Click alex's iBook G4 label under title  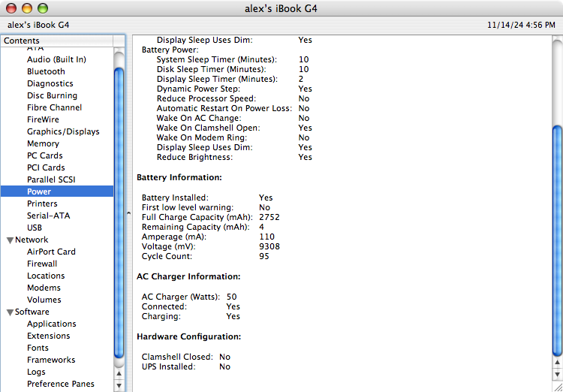tap(38, 25)
